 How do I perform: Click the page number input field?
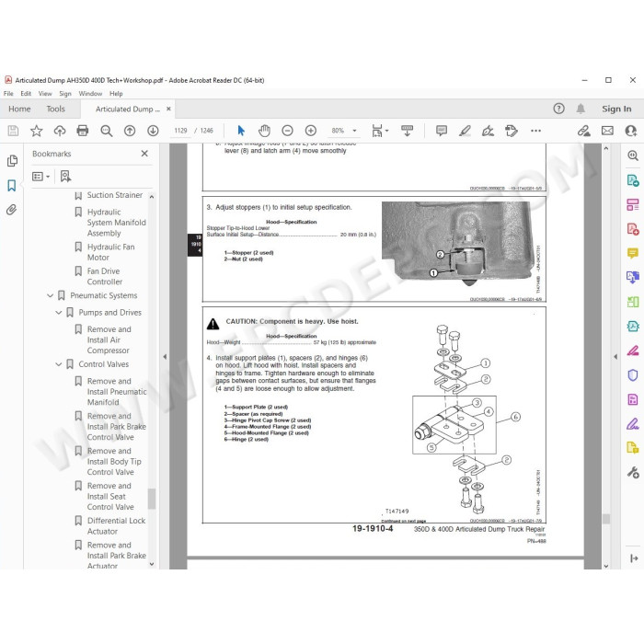180,131
